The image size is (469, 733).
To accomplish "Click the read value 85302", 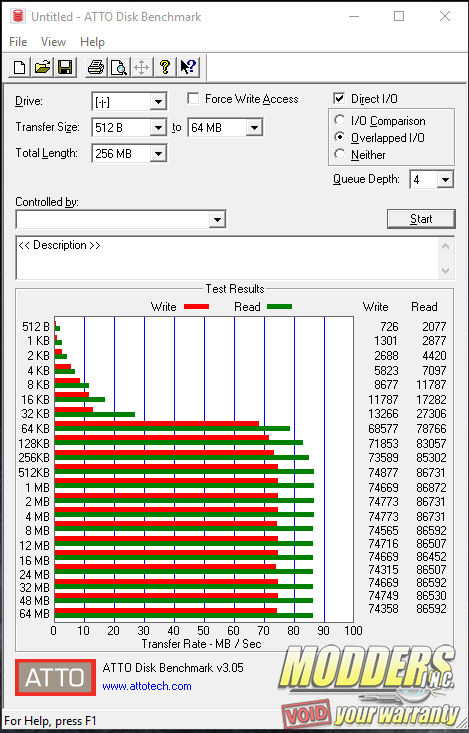I will point(431,458).
